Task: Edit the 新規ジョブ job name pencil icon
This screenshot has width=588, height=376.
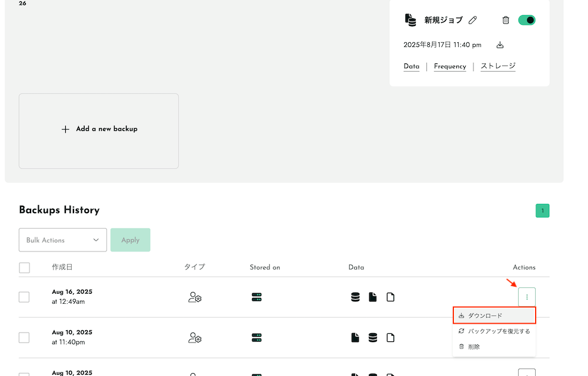Action: click(473, 20)
